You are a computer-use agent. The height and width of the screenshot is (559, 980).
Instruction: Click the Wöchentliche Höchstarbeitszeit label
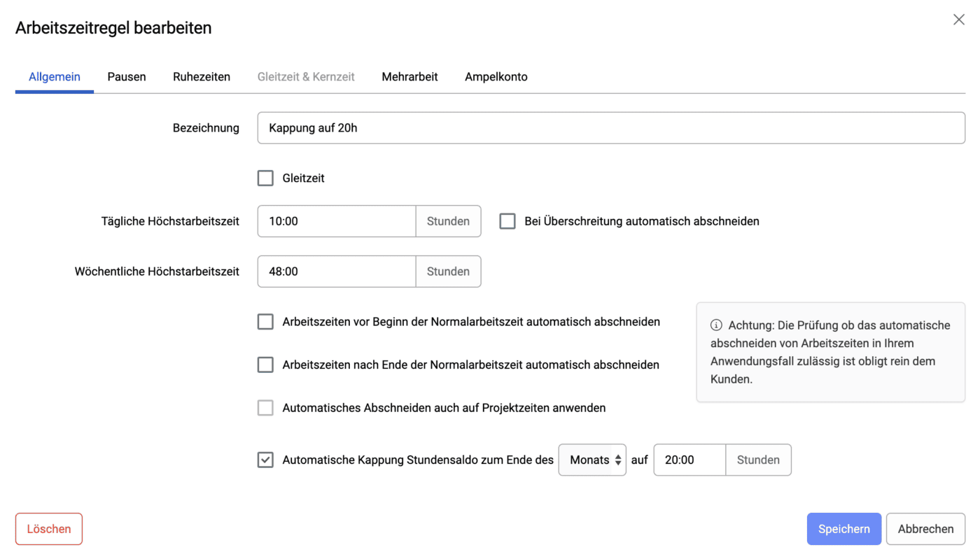pos(157,271)
